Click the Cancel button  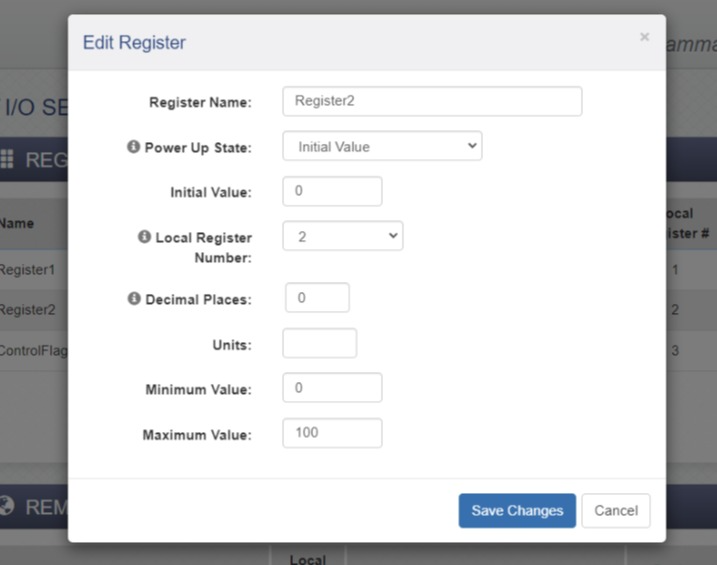click(x=616, y=511)
